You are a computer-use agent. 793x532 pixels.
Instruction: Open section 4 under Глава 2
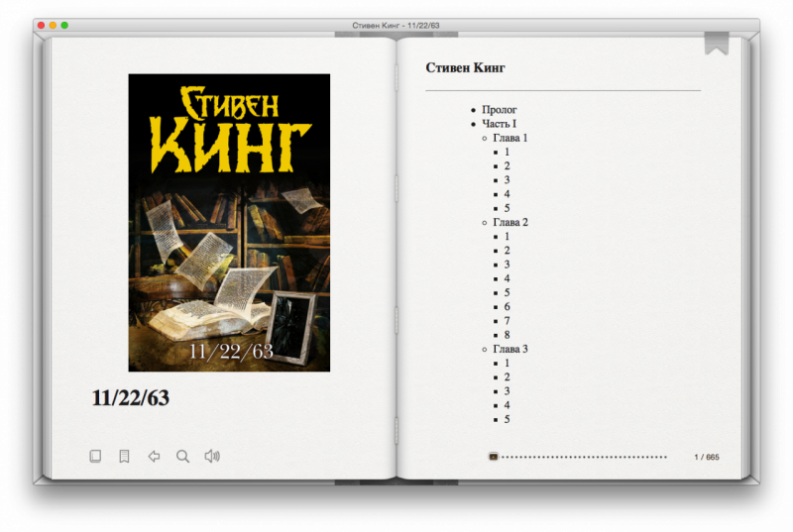tap(507, 279)
